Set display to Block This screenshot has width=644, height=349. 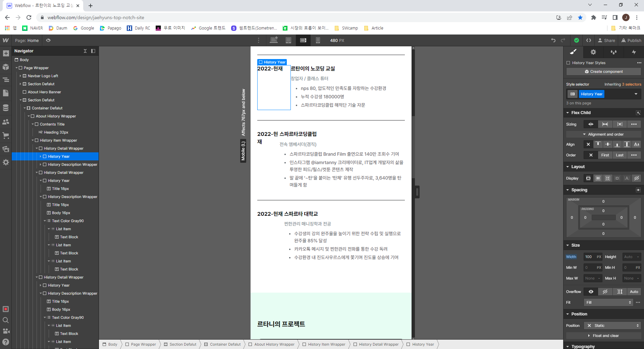click(588, 178)
